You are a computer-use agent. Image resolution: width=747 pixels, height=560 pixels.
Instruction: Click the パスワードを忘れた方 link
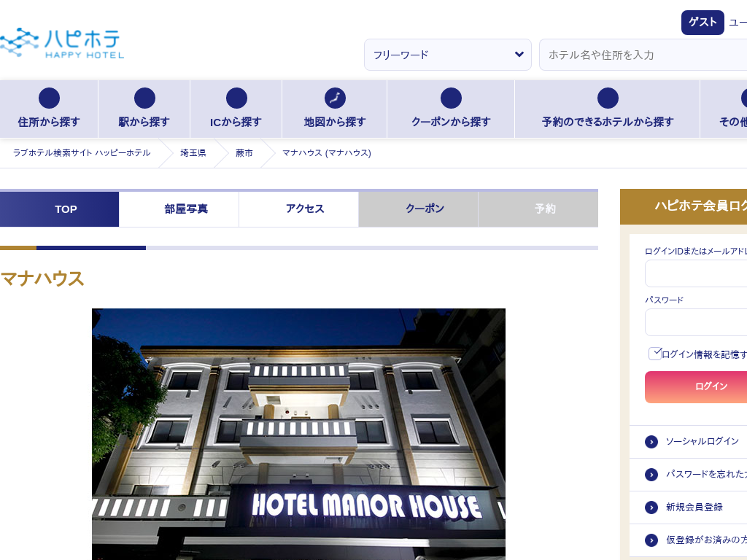tap(706, 474)
